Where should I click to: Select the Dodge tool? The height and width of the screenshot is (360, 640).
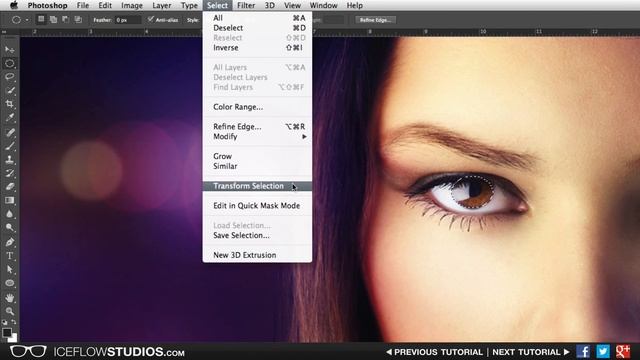(x=10, y=228)
